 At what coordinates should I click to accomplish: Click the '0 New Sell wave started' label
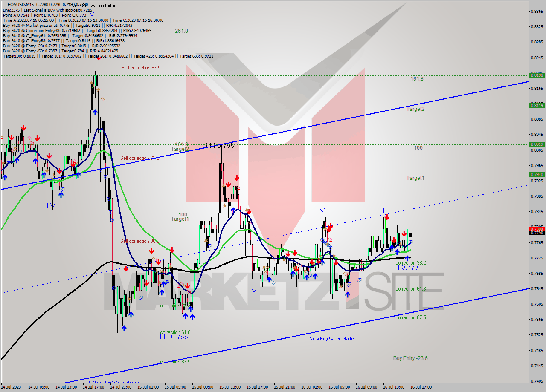(92, 5)
